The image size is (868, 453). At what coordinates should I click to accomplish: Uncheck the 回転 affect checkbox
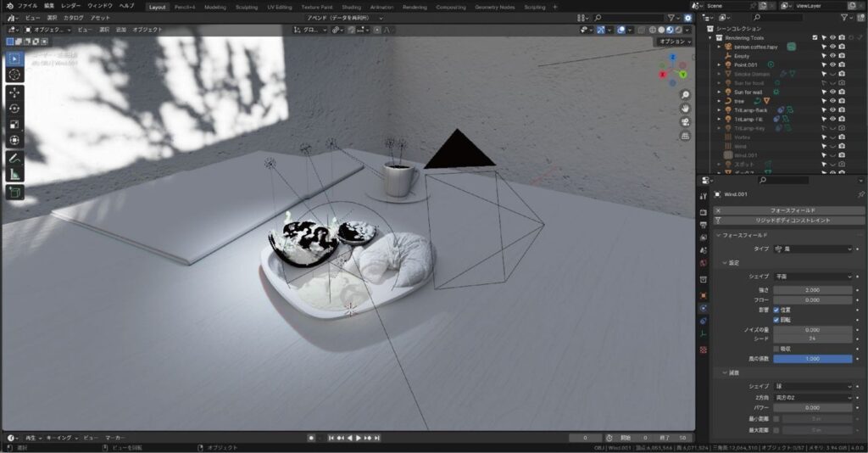(776, 320)
